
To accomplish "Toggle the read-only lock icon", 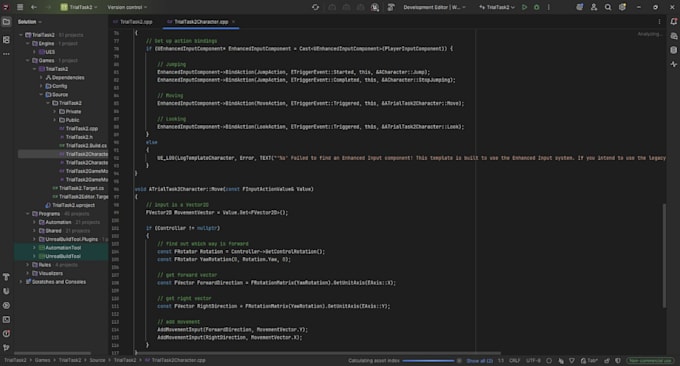I will point(607,361).
